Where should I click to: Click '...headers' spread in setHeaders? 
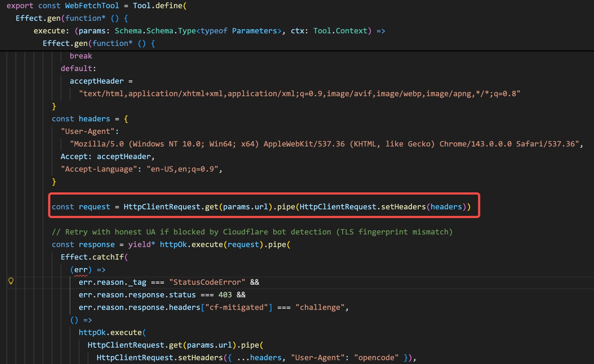coord(259,358)
